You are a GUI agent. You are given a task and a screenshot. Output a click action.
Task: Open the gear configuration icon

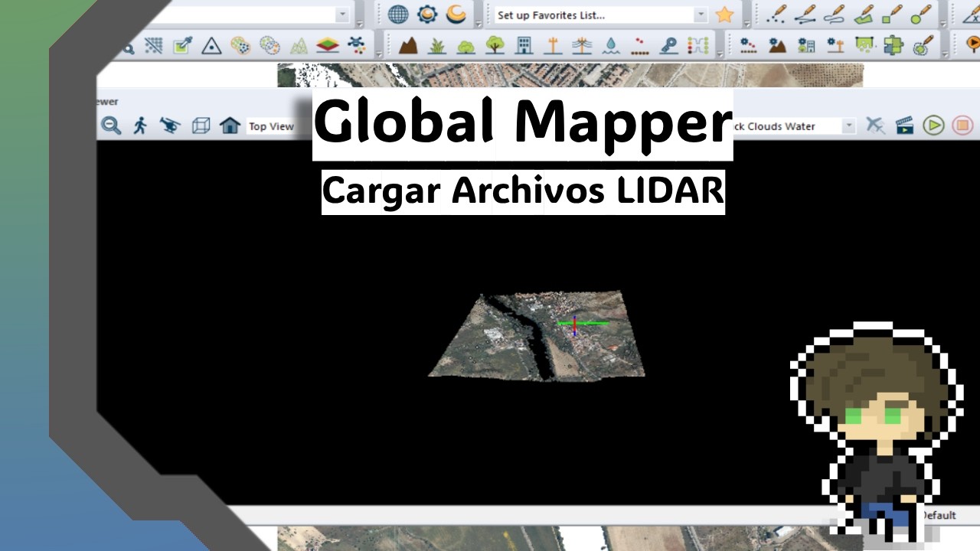pyautogui.click(x=426, y=14)
